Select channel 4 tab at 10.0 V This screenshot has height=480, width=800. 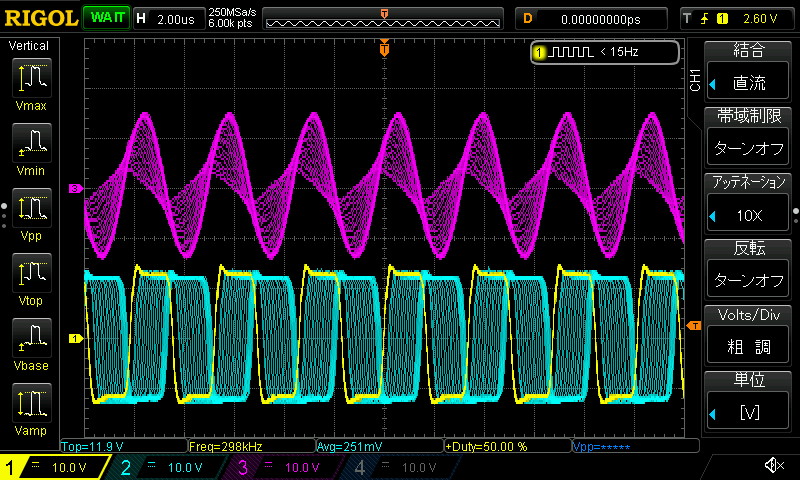[403, 467]
